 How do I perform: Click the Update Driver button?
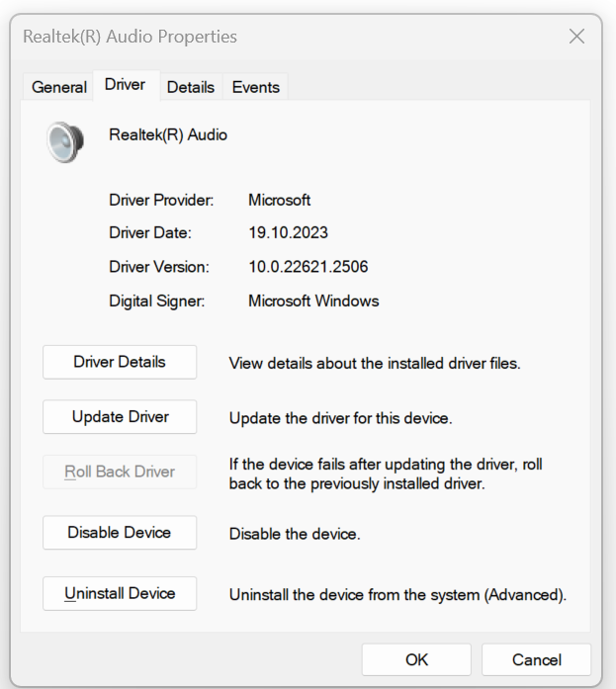click(x=120, y=416)
